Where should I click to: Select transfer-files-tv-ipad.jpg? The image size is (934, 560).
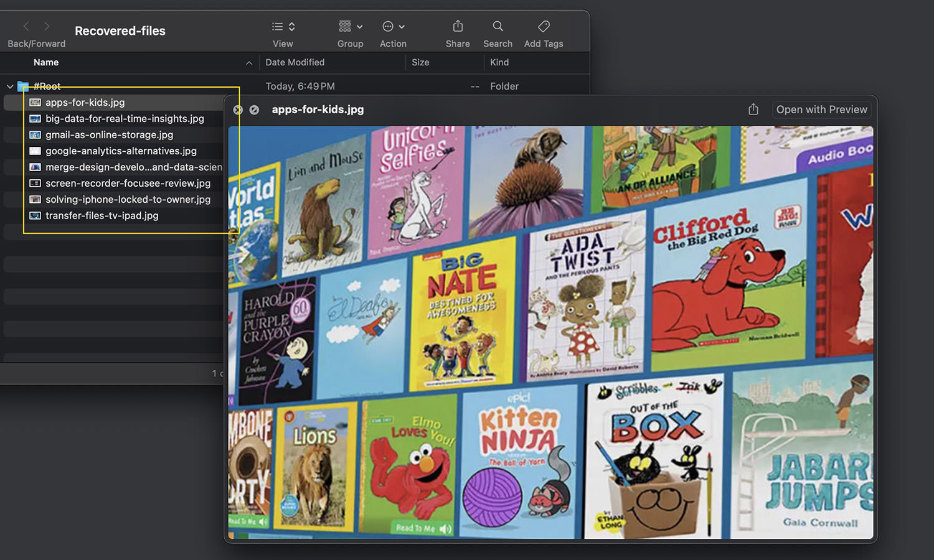point(102,215)
